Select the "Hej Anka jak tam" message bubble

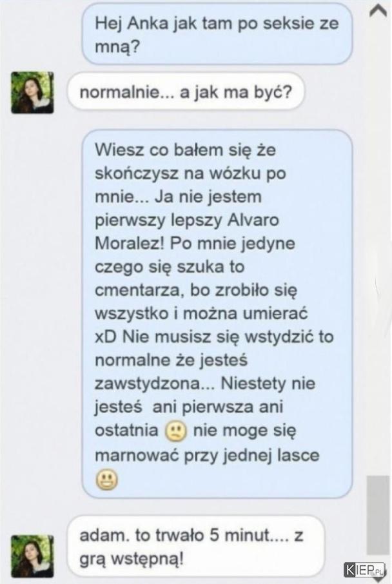click(217, 34)
